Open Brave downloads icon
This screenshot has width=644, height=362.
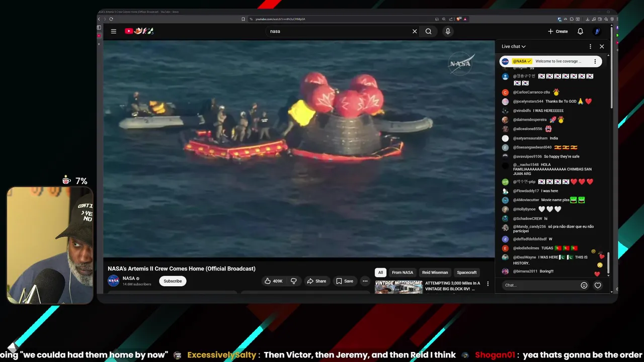(x=588, y=19)
